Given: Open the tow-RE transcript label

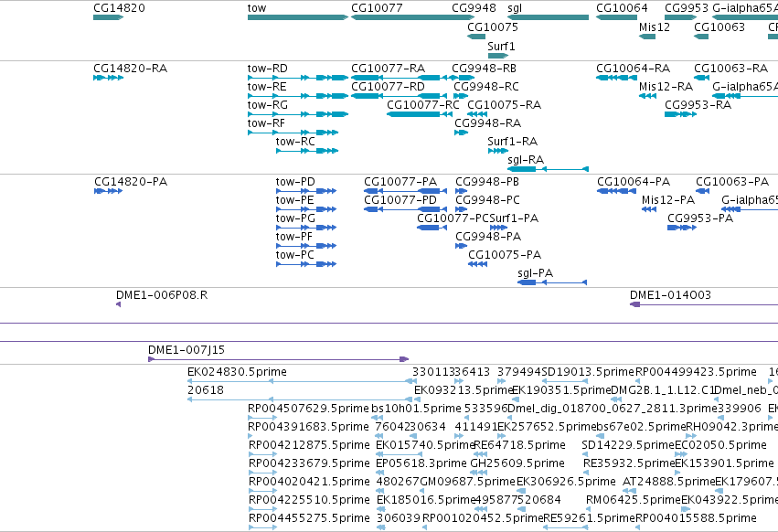Looking at the screenshot, I should [x=267, y=86].
